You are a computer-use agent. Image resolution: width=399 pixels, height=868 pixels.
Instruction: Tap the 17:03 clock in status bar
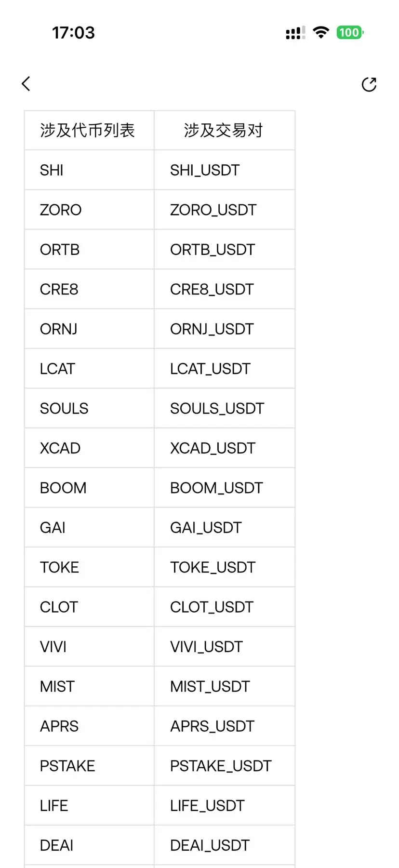pos(73,33)
